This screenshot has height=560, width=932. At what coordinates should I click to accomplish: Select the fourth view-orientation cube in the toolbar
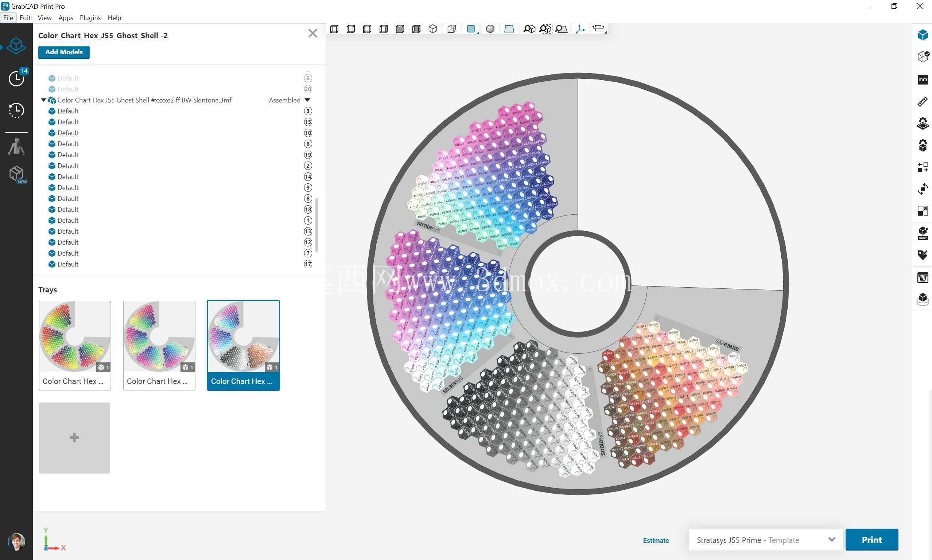[384, 29]
